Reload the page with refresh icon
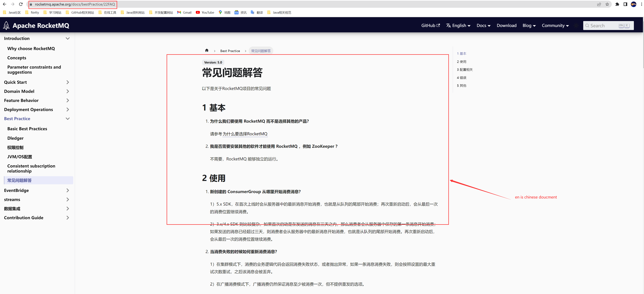The width and height of the screenshot is (644, 294). pos(21,4)
